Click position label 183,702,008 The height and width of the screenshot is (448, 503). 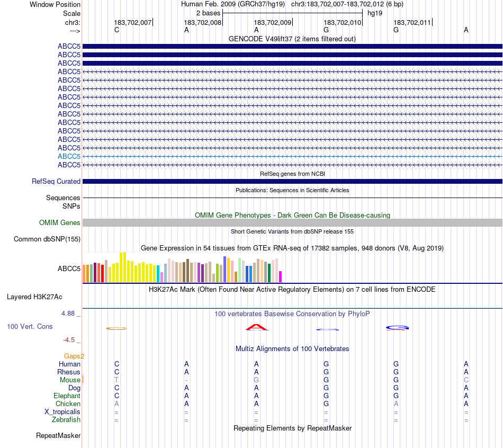pyautogui.click(x=203, y=22)
